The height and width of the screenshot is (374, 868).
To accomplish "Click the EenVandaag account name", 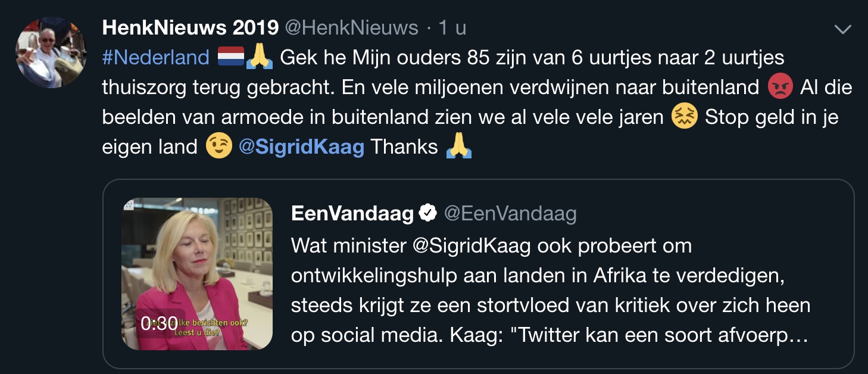I will [x=352, y=214].
